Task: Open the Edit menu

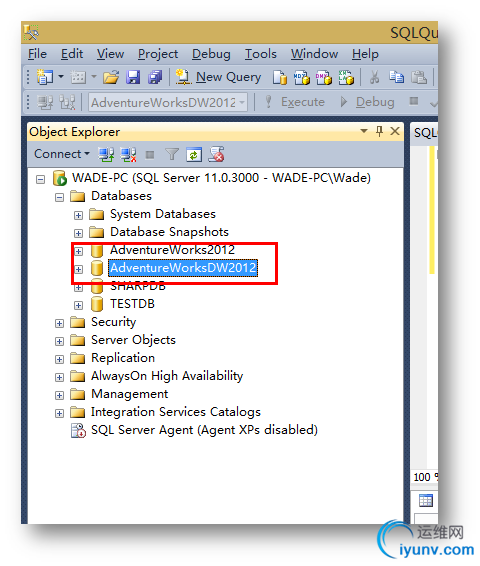Action: [72, 54]
